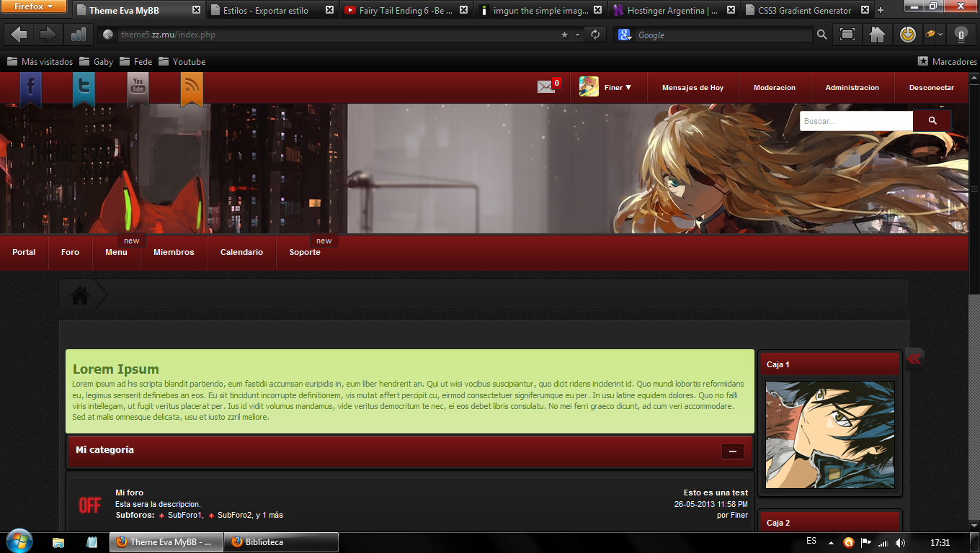Image resolution: width=980 pixels, height=553 pixels.
Task: Open the Firefox application menu dropdown
Action: [x=34, y=6]
